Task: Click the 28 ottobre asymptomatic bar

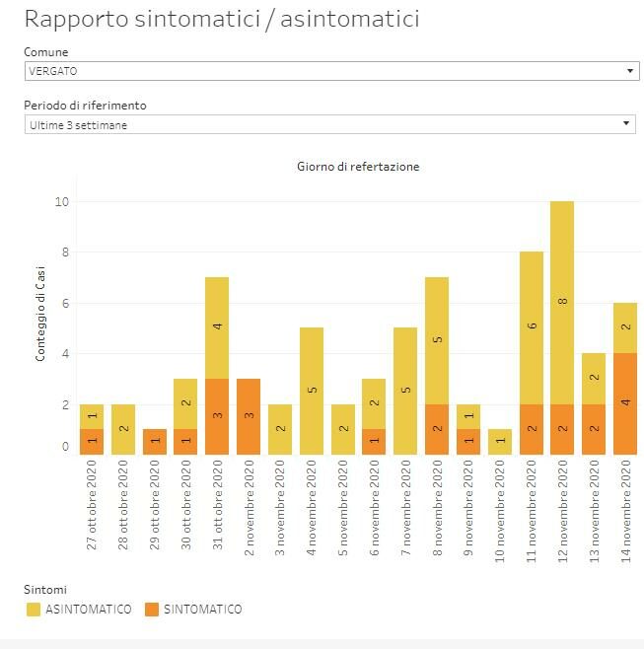Action: point(123,428)
